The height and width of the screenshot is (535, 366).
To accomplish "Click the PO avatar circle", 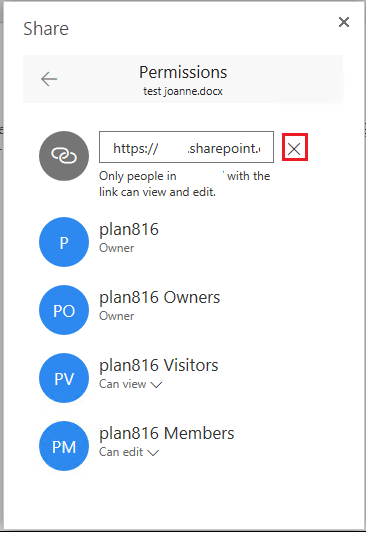I will tap(64, 310).
